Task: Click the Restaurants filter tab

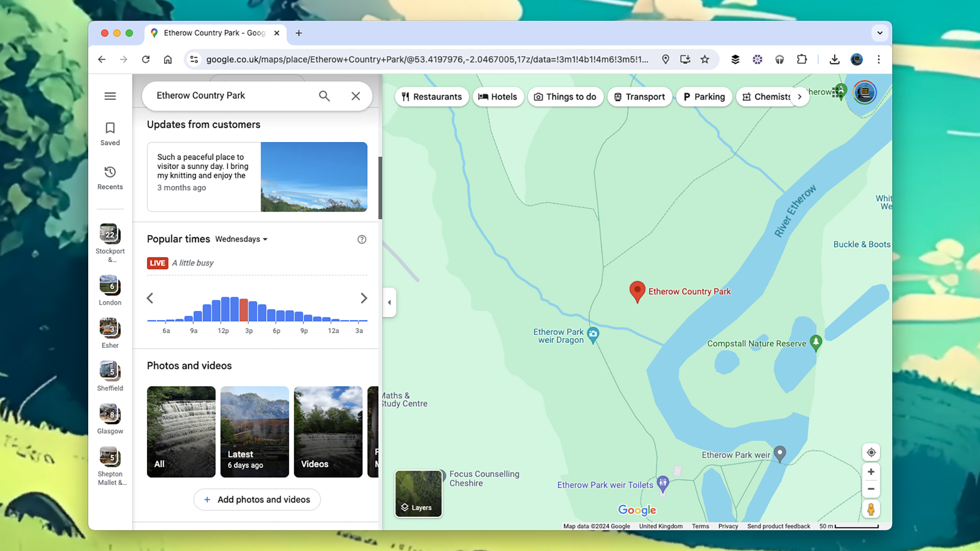Action: (430, 96)
